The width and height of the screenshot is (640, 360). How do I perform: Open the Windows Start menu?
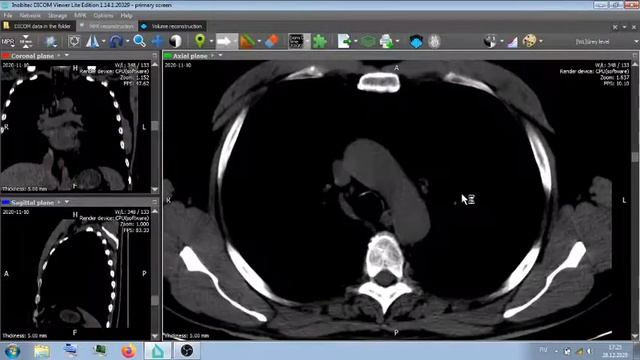pyautogui.click(x=12, y=351)
